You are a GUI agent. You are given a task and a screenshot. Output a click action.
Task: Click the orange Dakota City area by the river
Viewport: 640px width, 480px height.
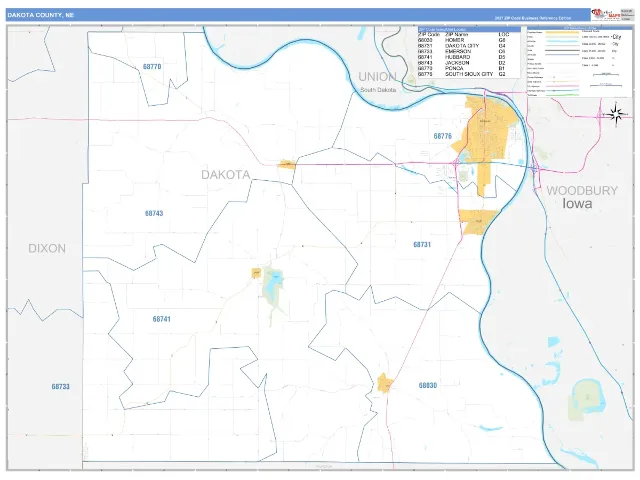tap(477, 222)
